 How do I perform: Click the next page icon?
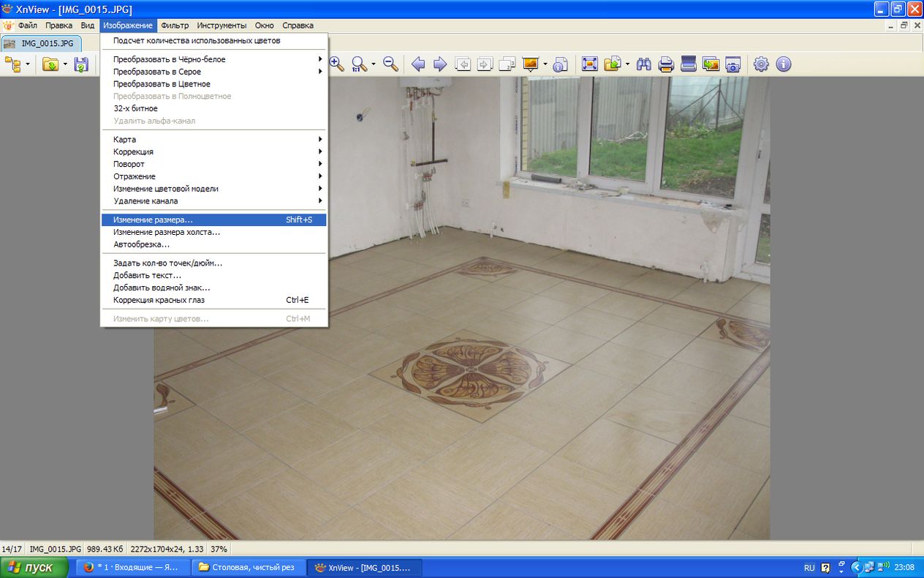coord(485,64)
